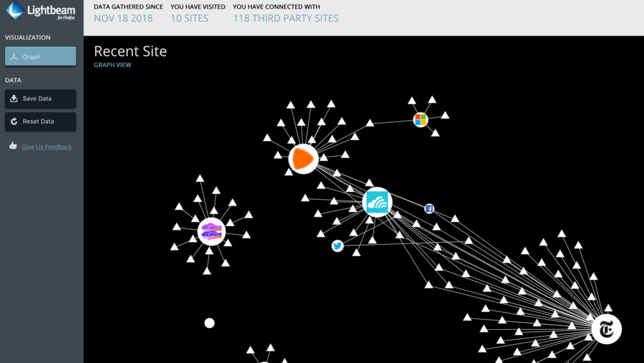
Task: Select the Microsoft logo site node
Action: point(421,120)
